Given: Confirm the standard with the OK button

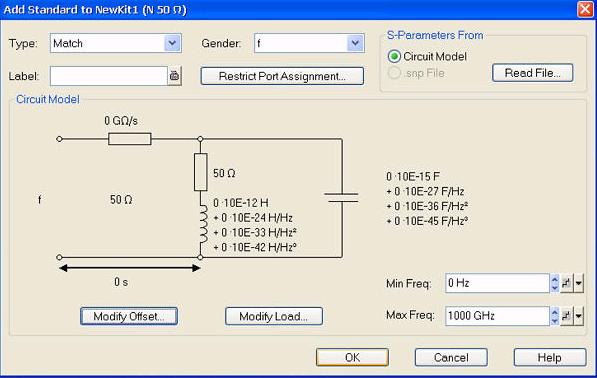Looking at the screenshot, I should coord(352,357).
